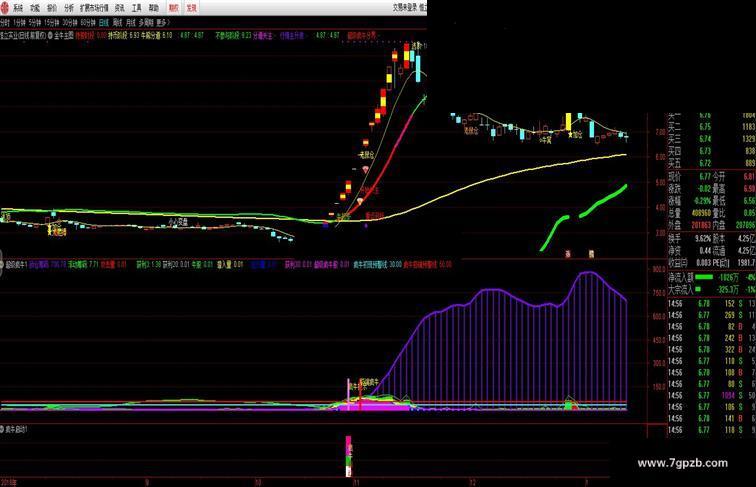756x487 pixels.
Task: Open the 功能 menu
Action: 35,8
